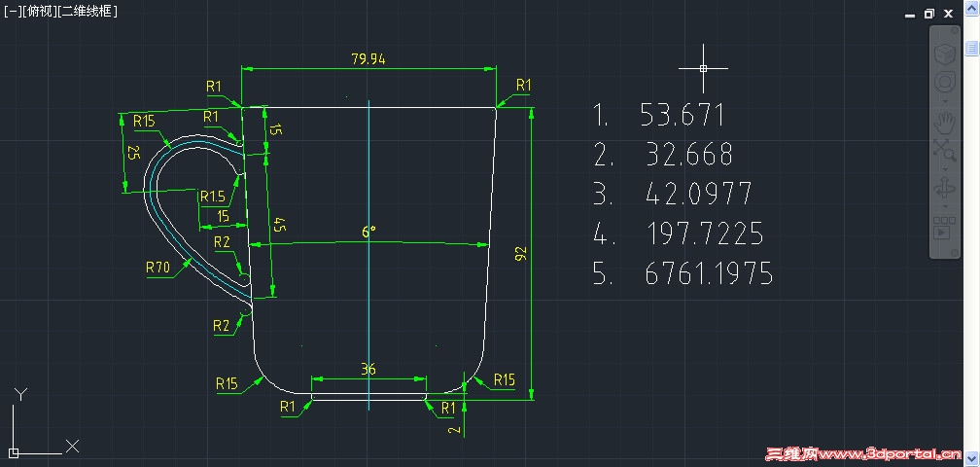
Task: Select the Zoom Extents tool
Action: (944, 151)
